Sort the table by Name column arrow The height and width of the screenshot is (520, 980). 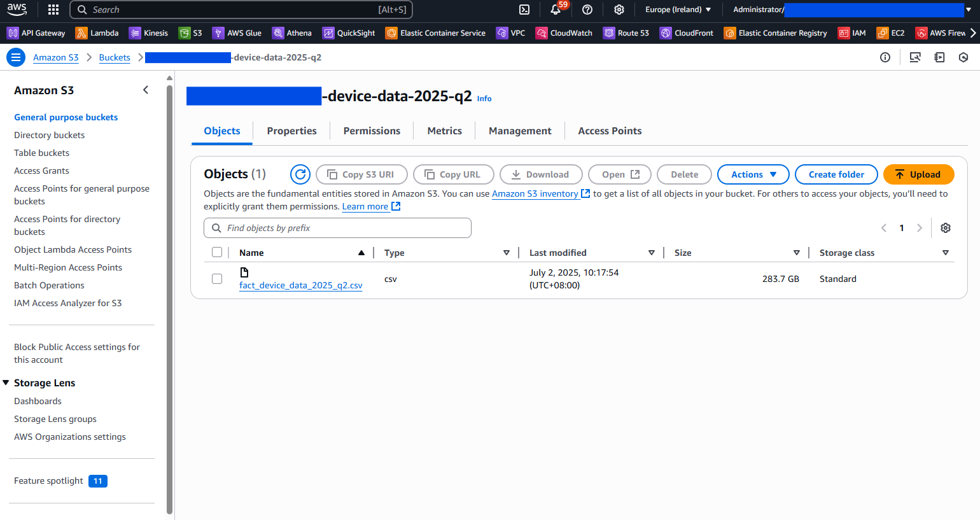pos(361,253)
